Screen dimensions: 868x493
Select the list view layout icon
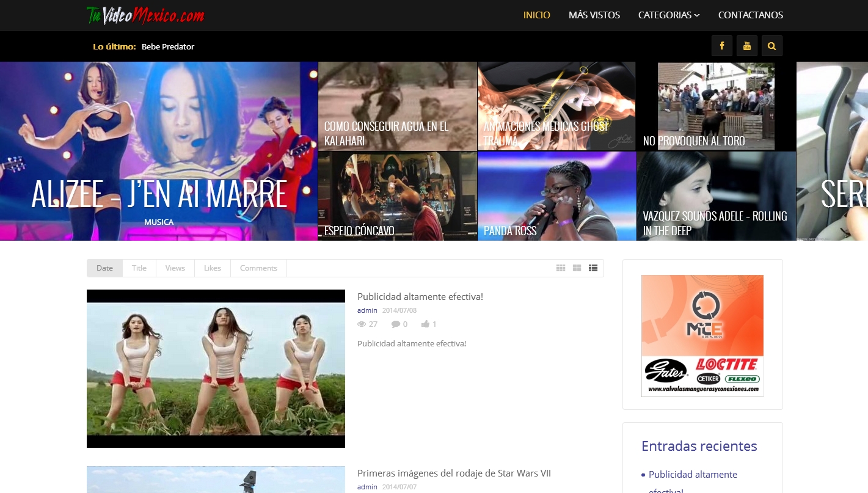593,268
